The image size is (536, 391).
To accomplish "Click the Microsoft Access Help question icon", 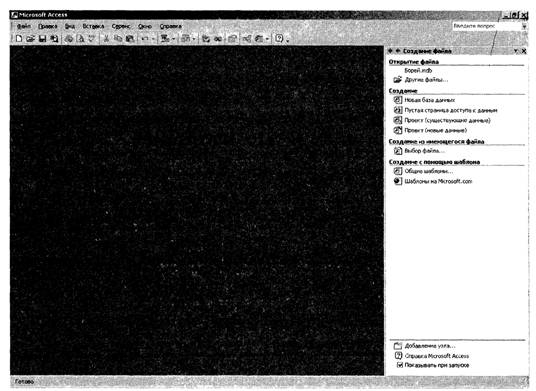I will coord(279,39).
